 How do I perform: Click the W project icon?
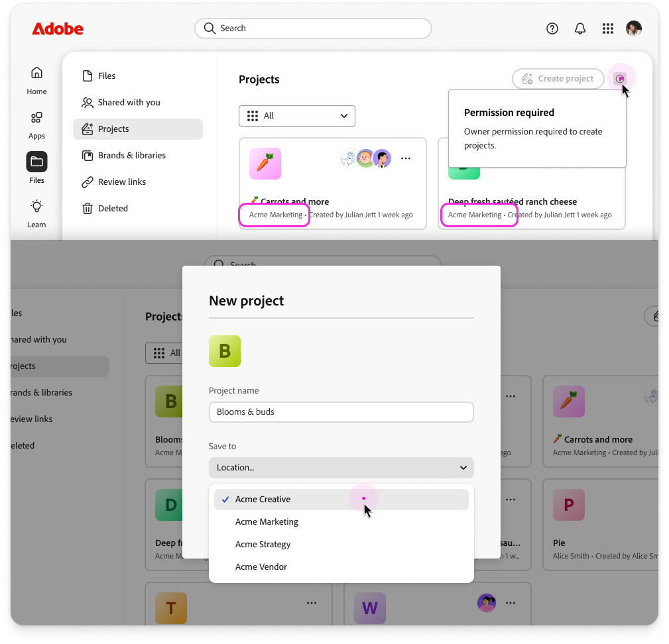tap(370, 608)
